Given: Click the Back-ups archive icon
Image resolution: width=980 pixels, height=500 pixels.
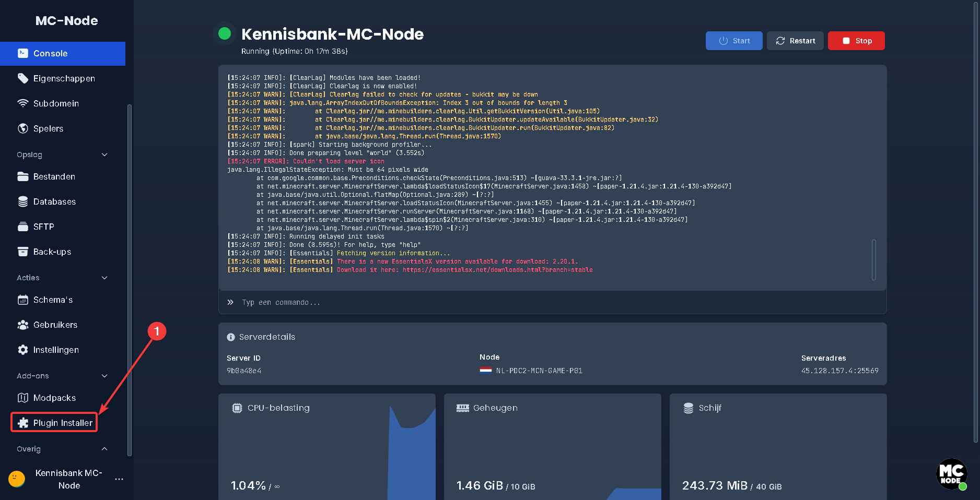Looking at the screenshot, I should pyautogui.click(x=23, y=252).
